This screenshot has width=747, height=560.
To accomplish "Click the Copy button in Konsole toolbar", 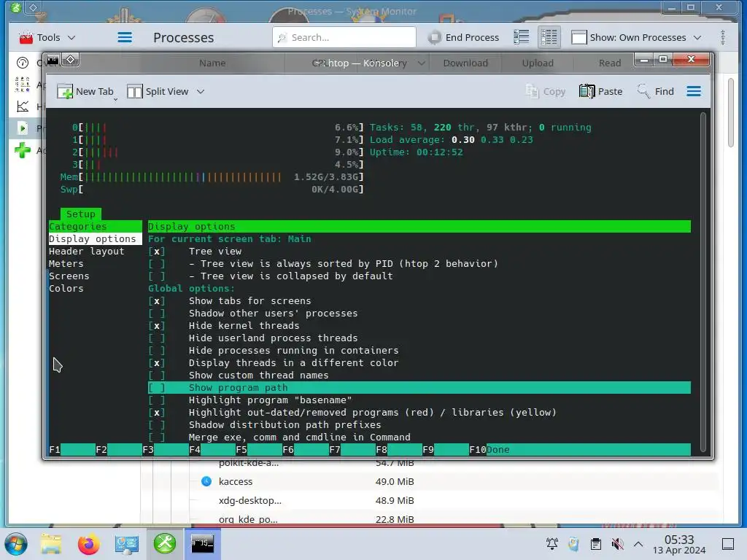I will tap(546, 91).
